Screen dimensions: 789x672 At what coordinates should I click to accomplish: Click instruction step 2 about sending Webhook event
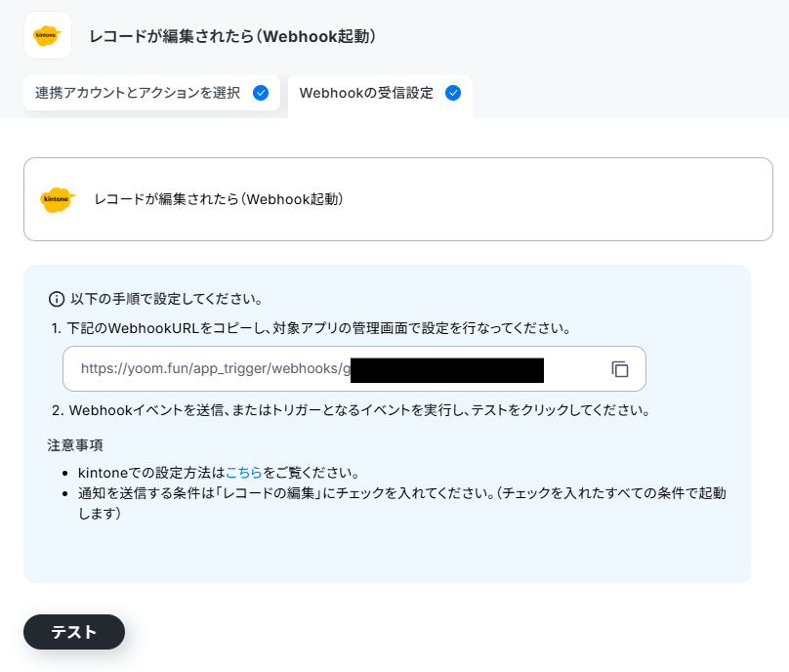pos(351,410)
